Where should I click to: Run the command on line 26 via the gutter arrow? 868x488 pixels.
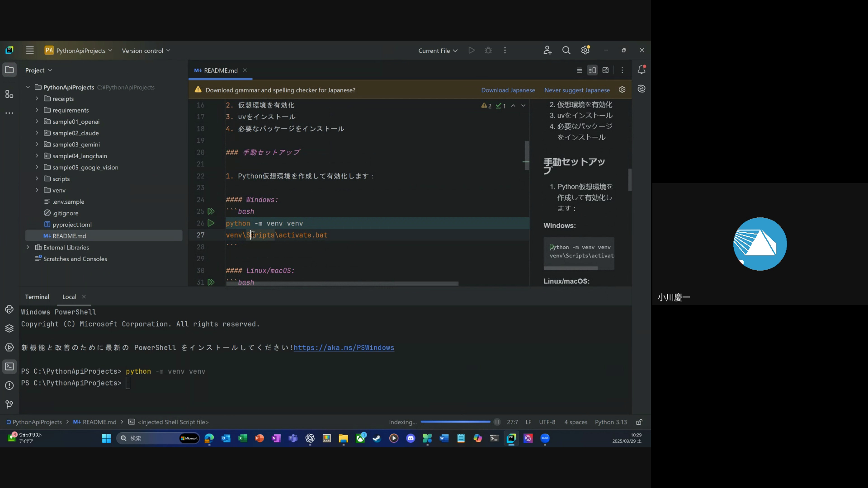(x=211, y=223)
